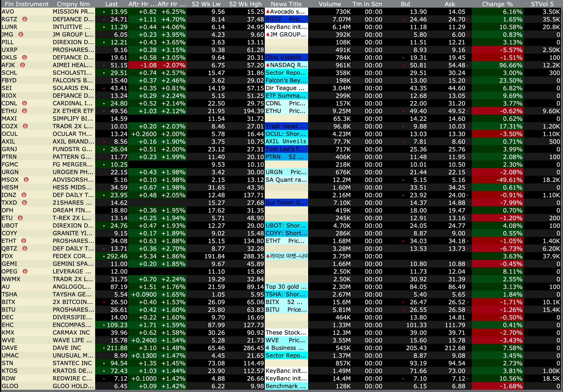Click the flame icon on NASDAQ news
This screenshot has height=392, width=563.
[268, 65]
